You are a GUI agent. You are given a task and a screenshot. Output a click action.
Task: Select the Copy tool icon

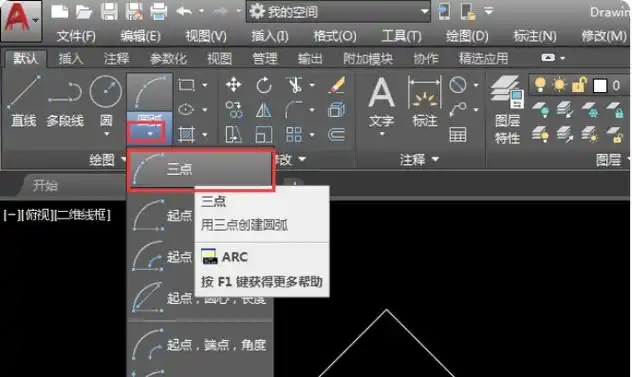coord(234,110)
